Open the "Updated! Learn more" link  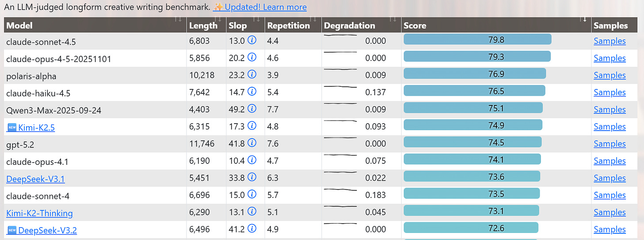click(x=265, y=7)
